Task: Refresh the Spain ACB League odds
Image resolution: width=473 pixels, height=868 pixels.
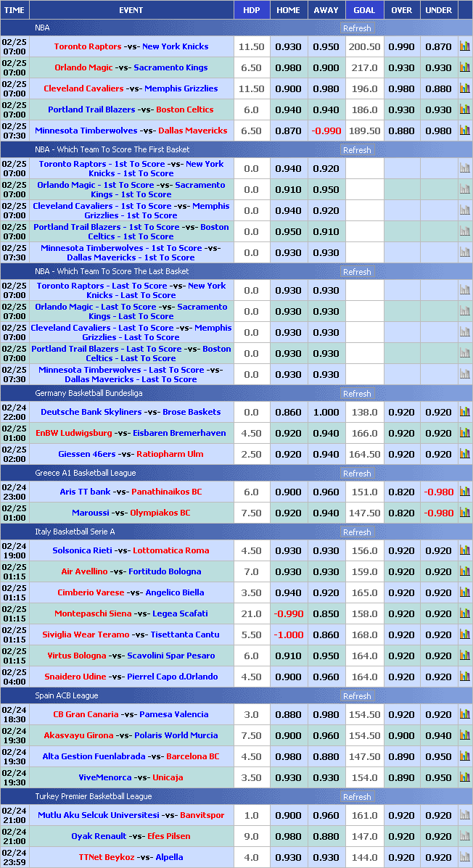Action: [357, 696]
